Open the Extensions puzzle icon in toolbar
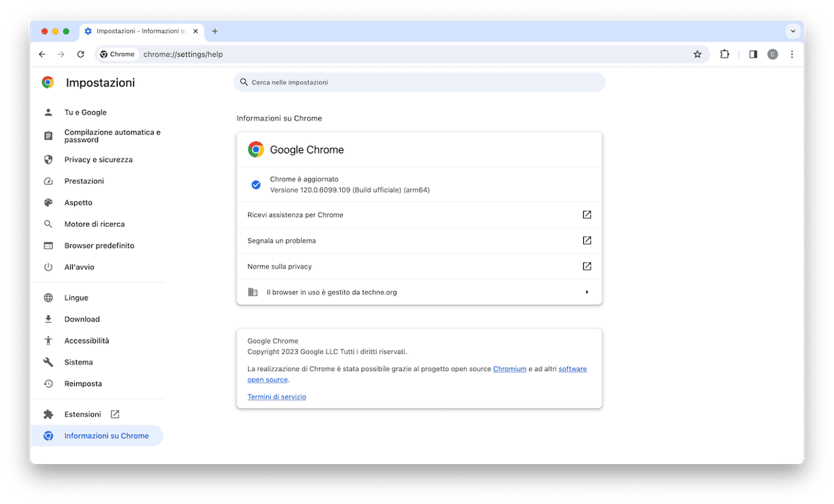Viewport: 834px width, 504px height. (x=724, y=54)
